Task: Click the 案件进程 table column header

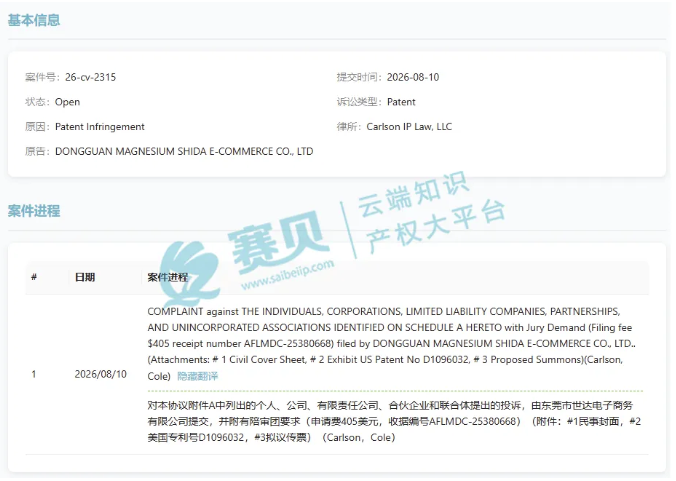Action: pos(168,277)
